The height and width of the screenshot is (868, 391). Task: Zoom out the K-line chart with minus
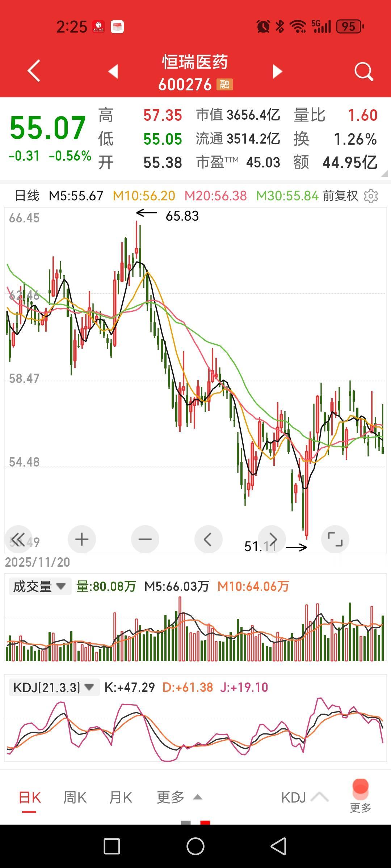point(145,539)
